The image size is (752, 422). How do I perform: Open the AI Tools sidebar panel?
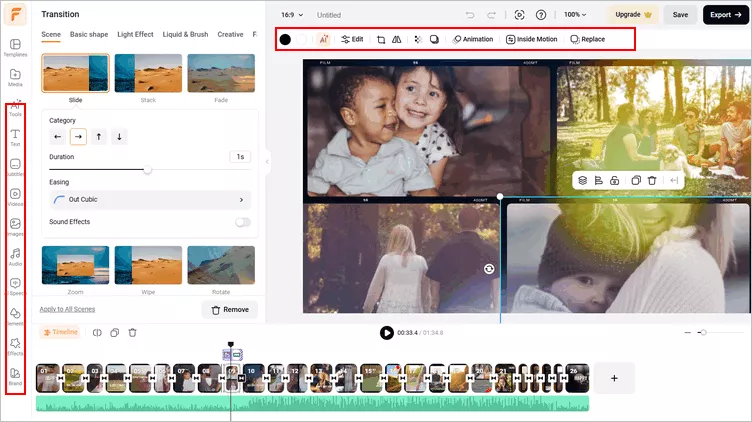coord(15,108)
